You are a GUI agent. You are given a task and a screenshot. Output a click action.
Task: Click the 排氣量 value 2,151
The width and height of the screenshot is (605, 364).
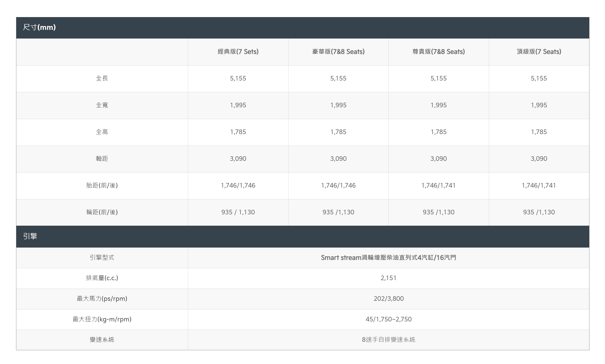tap(388, 278)
